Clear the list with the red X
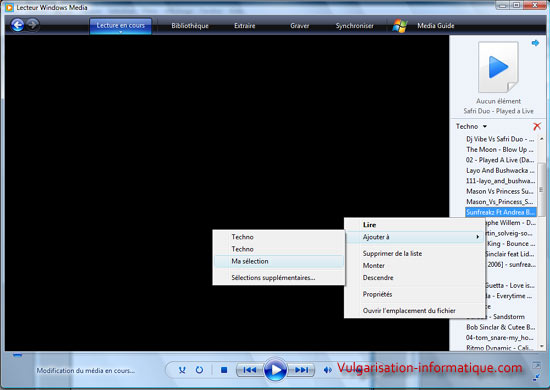The image size is (550, 390). click(x=537, y=126)
